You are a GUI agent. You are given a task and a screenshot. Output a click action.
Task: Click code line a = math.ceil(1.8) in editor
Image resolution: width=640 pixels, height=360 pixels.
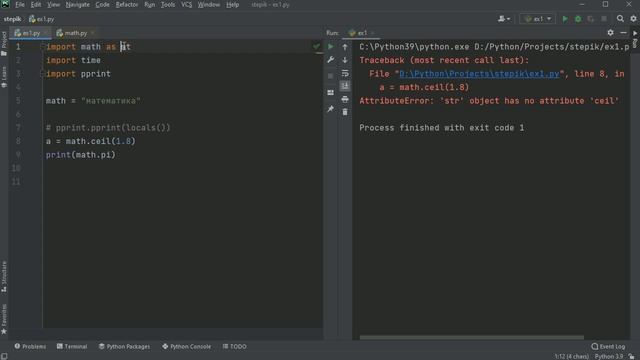click(x=90, y=141)
